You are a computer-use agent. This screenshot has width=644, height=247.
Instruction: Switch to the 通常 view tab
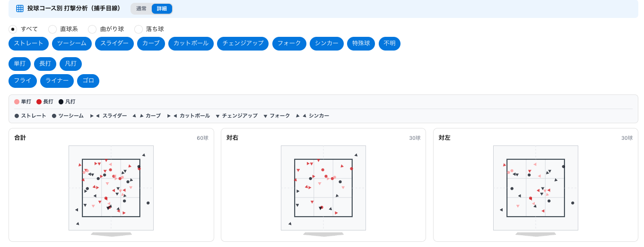141,9
